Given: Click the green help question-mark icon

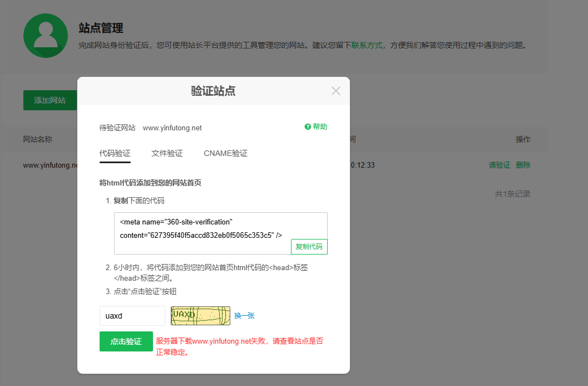Looking at the screenshot, I should (308, 127).
